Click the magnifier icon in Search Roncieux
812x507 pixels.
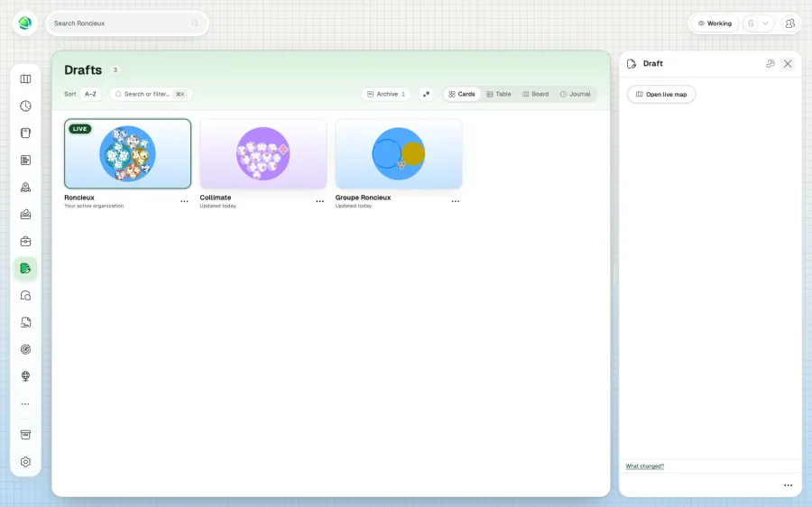pyautogui.click(x=195, y=23)
